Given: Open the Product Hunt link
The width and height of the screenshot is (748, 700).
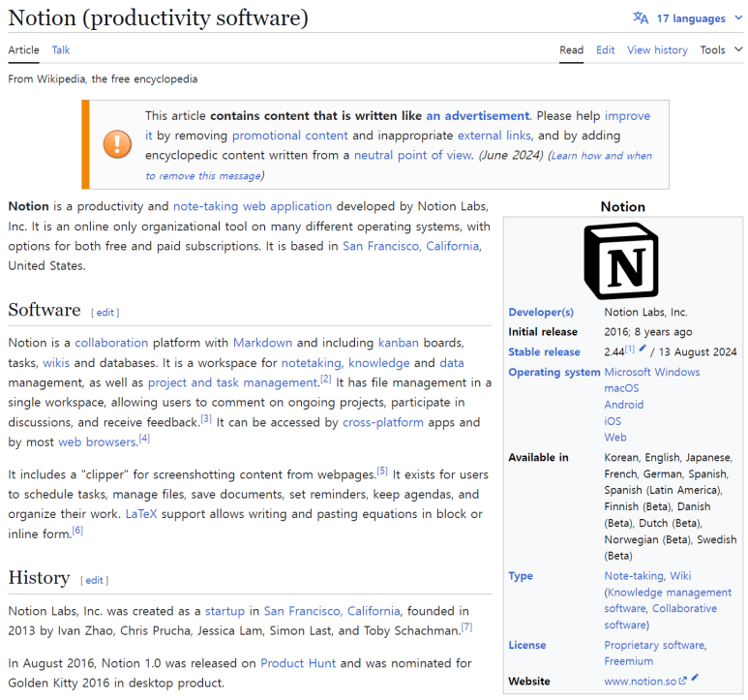Looking at the screenshot, I should tap(298, 664).
